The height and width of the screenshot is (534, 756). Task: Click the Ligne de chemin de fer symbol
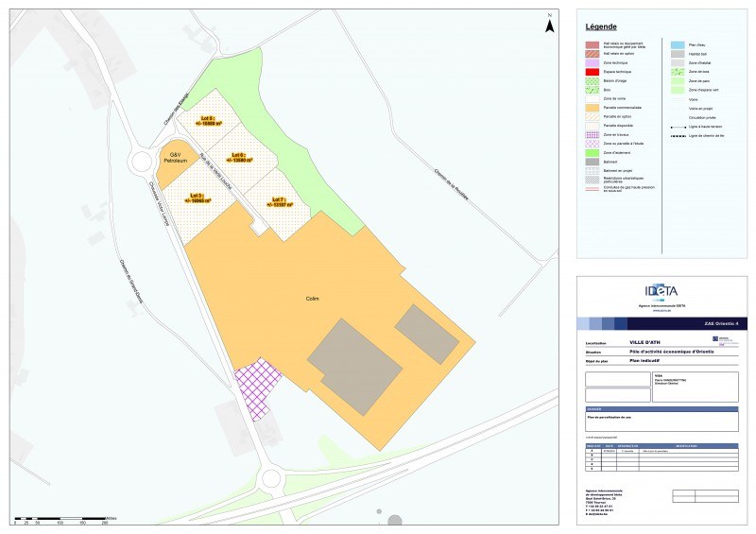(678, 136)
